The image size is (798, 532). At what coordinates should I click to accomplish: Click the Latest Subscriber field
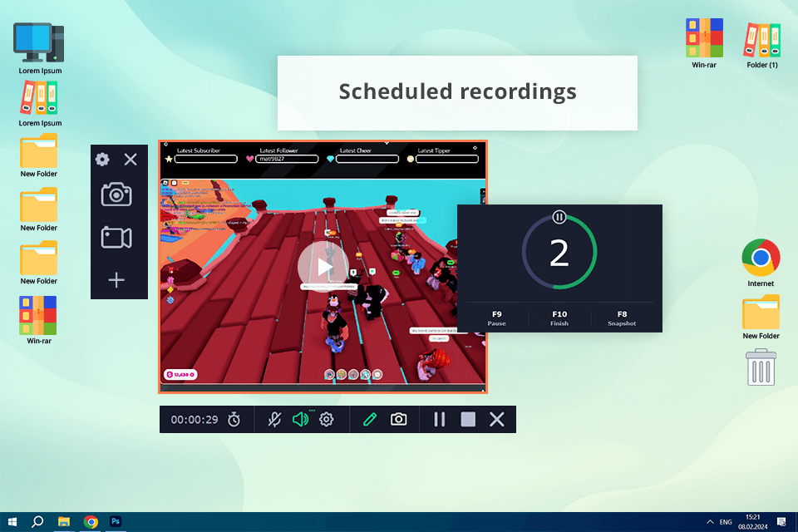point(206,159)
